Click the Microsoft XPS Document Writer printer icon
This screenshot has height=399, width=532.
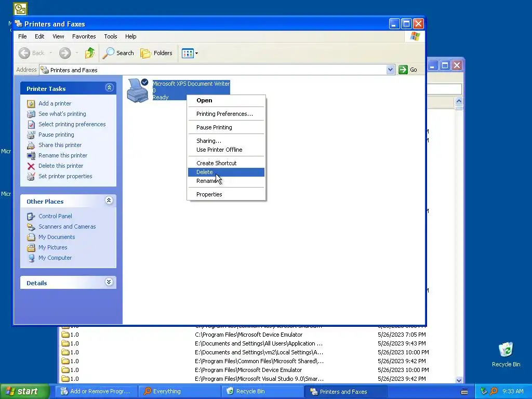click(138, 90)
